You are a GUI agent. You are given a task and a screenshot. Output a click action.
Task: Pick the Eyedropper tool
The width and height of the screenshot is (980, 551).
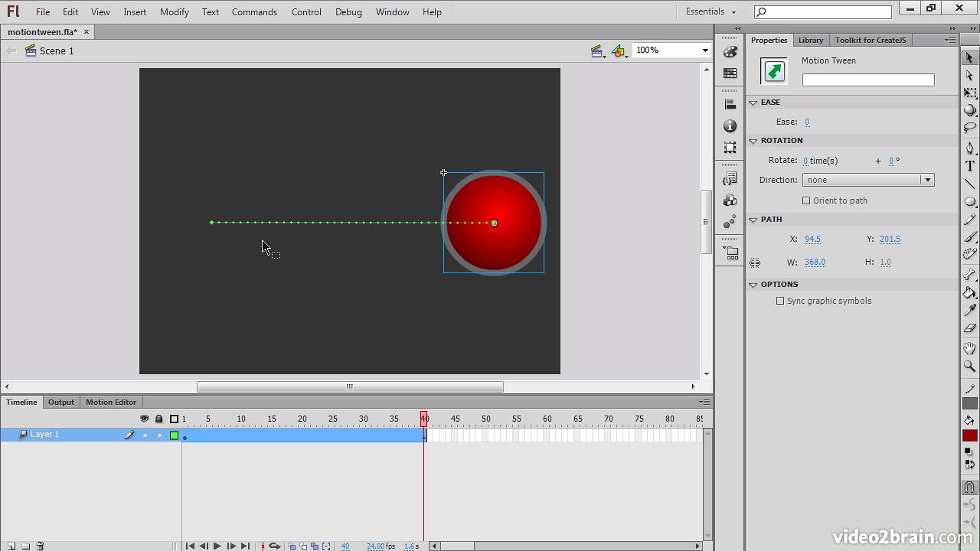969,310
